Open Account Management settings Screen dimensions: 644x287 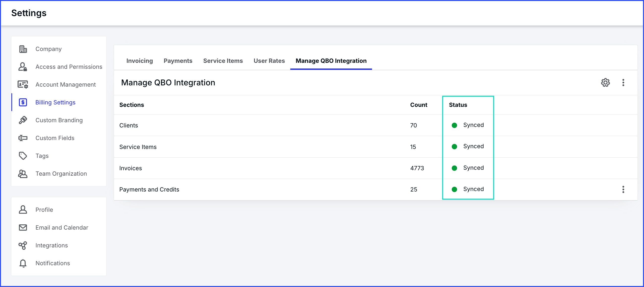click(x=65, y=84)
